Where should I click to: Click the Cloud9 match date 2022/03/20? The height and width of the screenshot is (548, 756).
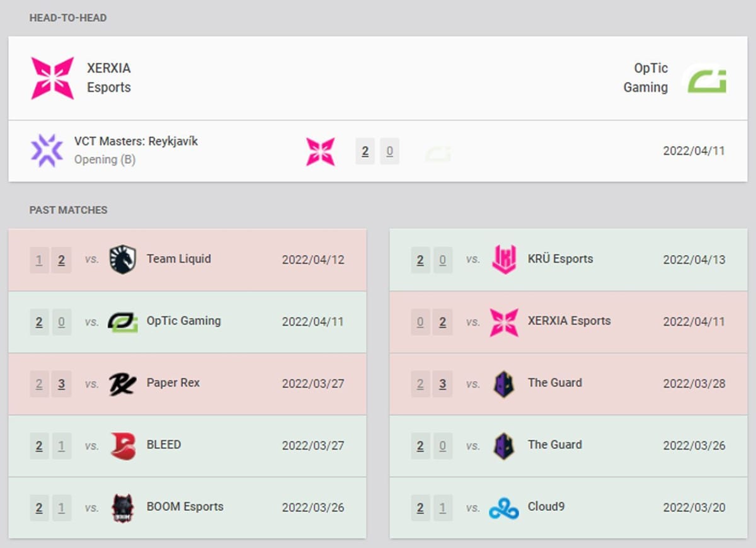(693, 507)
